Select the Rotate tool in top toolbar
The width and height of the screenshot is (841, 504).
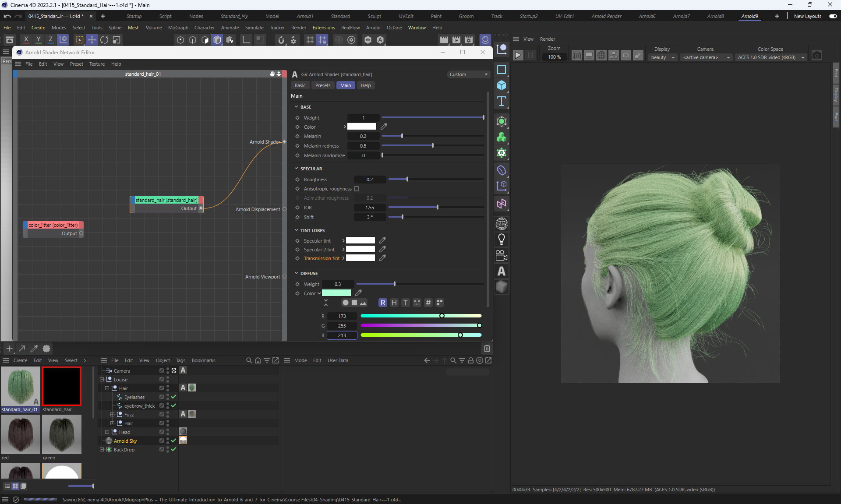(104, 40)
